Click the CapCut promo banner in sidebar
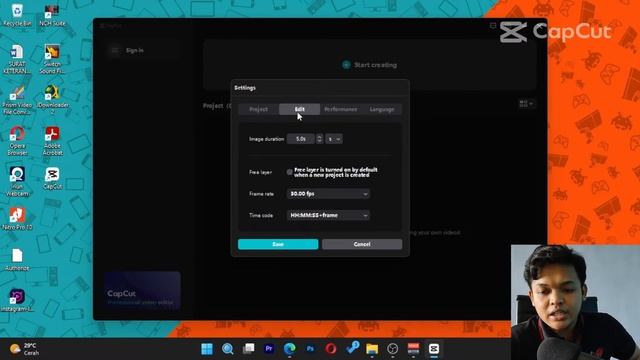This screenshot has width=640, height=360. pos(142,291)
